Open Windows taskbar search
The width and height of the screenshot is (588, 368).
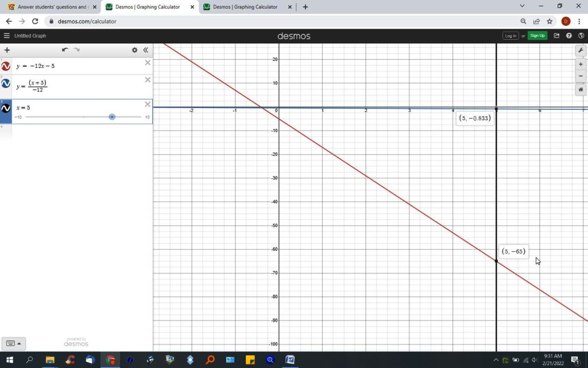[x=29, y=360]
